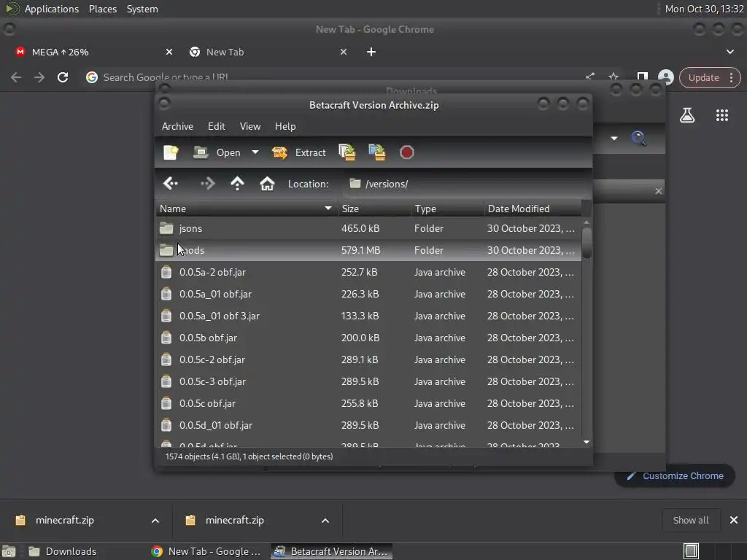Expand the Open recent dropdown arrow

pos(255,152)
